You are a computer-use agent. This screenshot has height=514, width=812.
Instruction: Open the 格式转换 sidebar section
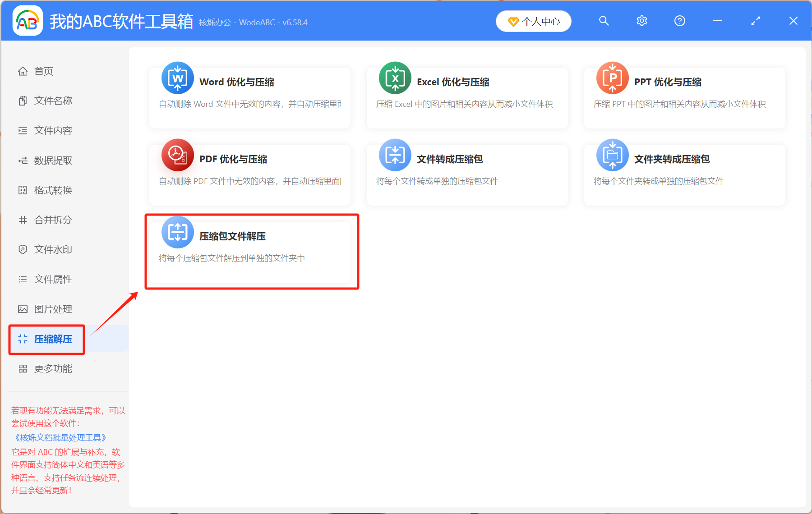(x=53, y=190)
